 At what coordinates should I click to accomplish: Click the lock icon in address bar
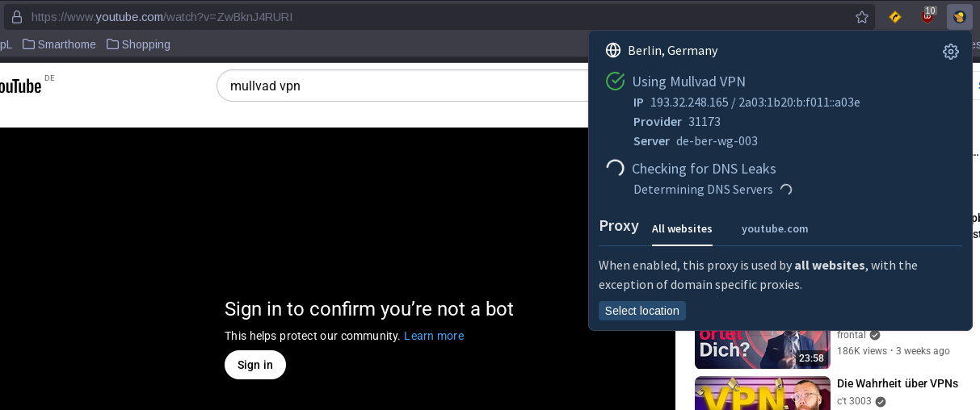tap(16, 17)
